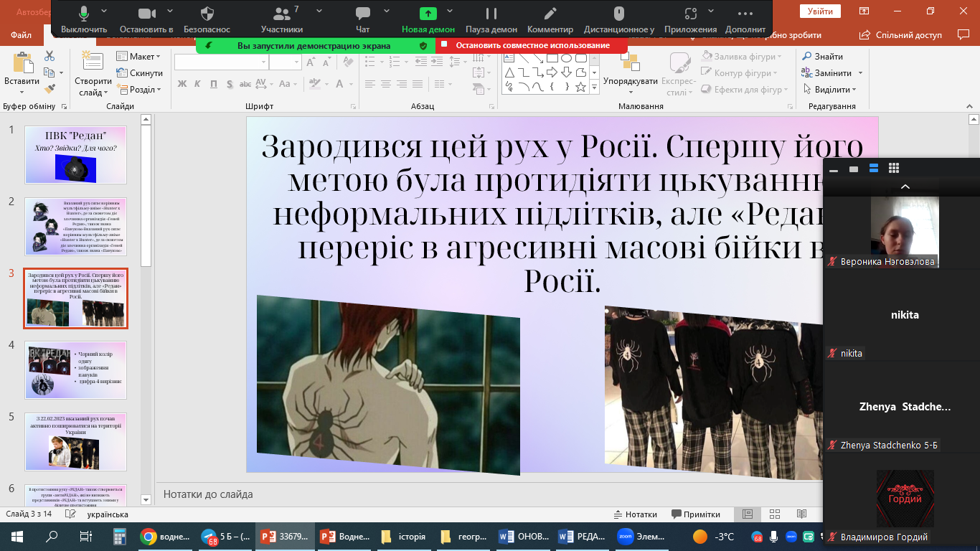Open the Zoom Чат icon

363,13
